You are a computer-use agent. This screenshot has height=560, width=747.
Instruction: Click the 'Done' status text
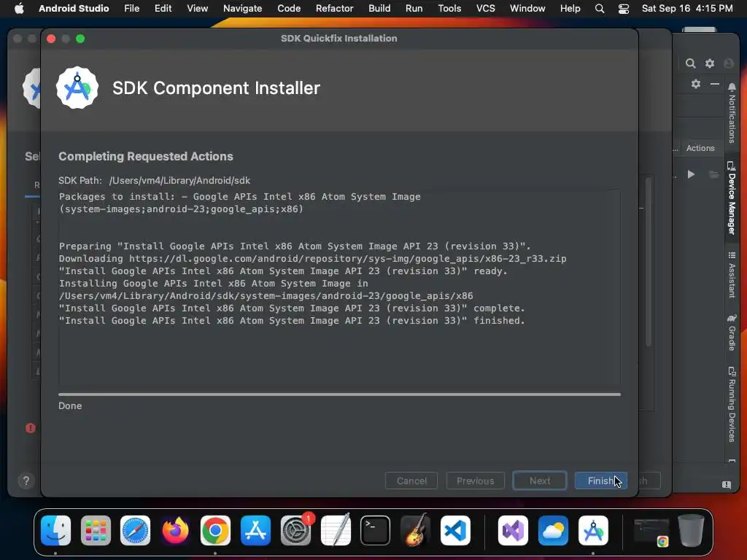tap(70, 405)
